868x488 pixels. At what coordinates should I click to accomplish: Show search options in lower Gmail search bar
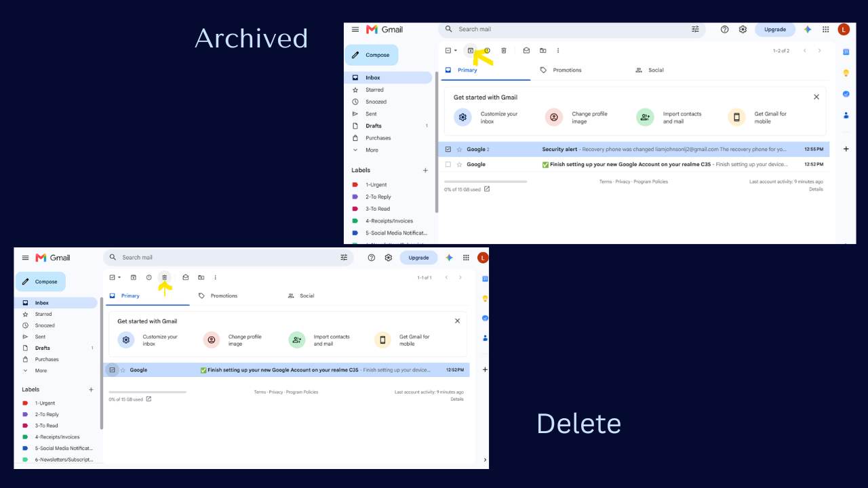[344, 258]
